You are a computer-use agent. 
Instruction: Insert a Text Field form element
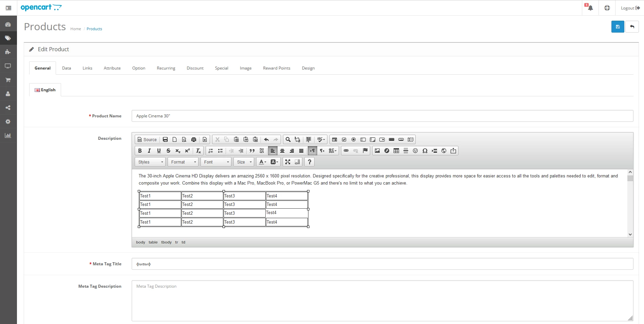coord(363,139)
